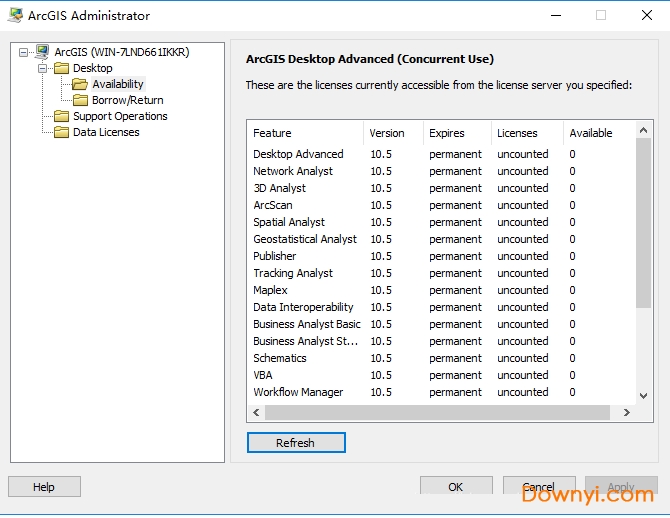Confirm with the OK button
The width and height of the screenshot is (670, 518).
pyautogui.click(x=456, y=486)
